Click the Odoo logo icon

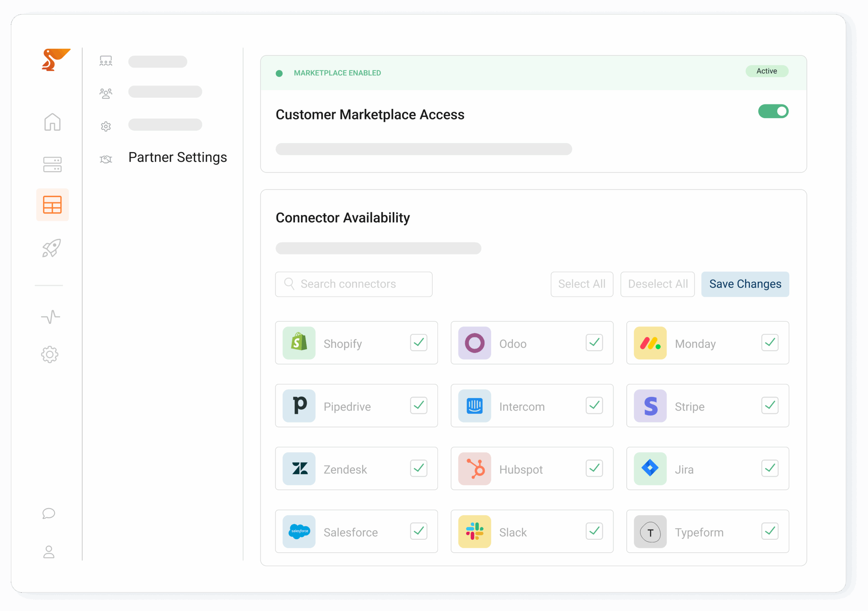[474, 343]
